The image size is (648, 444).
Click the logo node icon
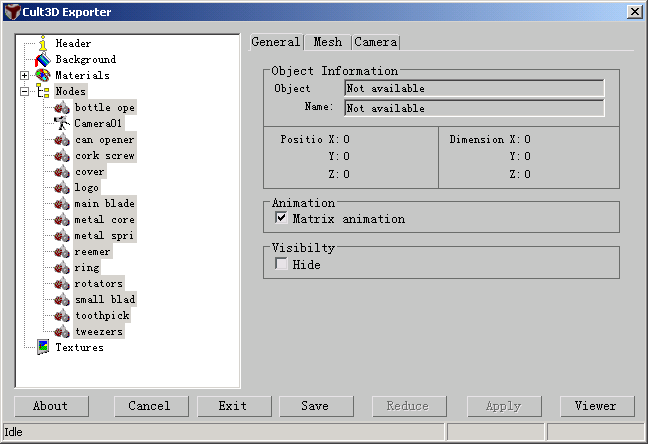62,188
